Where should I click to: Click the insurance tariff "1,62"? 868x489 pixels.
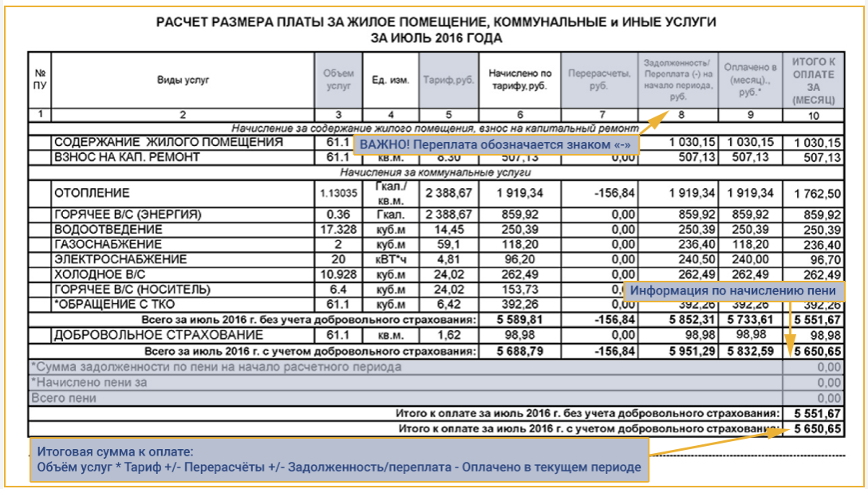point(449,335)
